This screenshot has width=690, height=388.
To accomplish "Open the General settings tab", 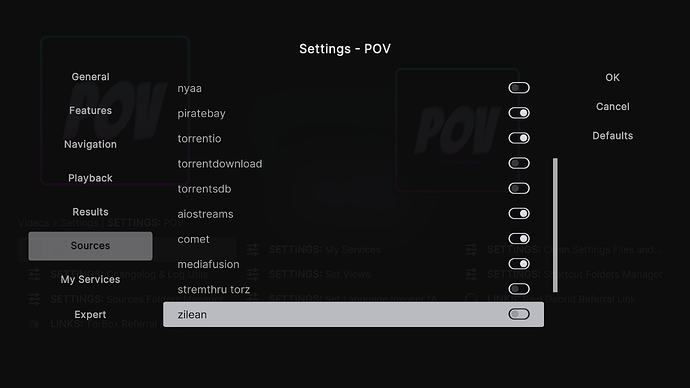I will 90,77.
